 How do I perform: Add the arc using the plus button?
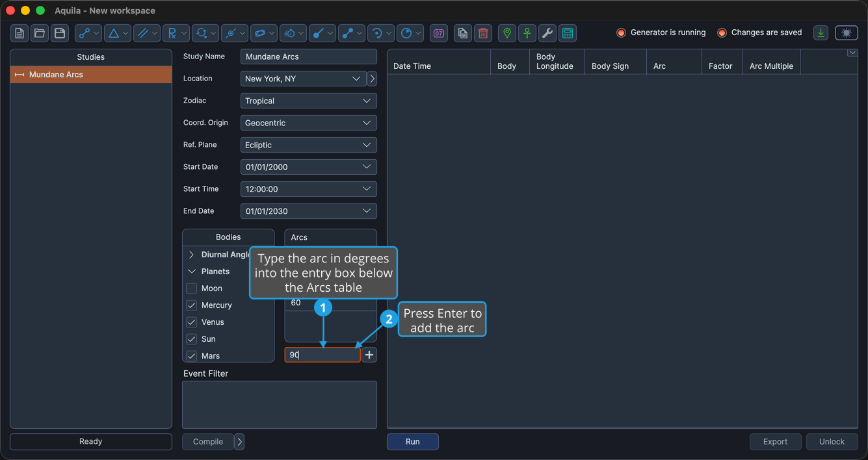point(369,355)
